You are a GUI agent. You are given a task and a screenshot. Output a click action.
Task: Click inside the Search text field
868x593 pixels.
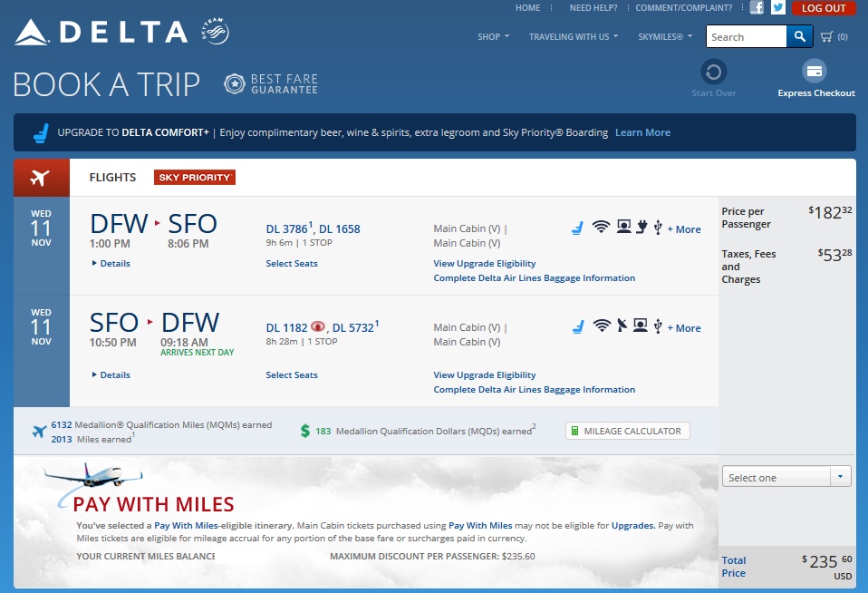(746, 37)
